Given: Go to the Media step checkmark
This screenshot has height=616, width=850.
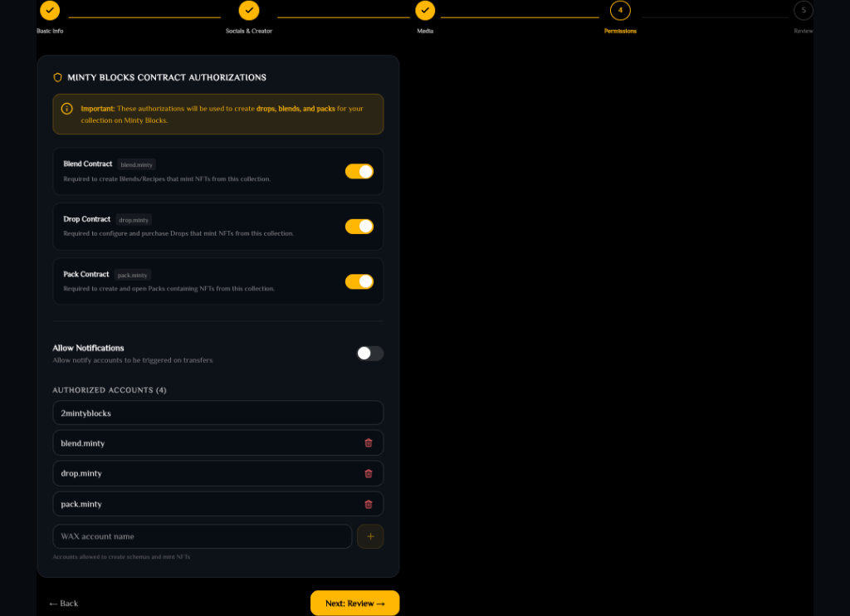Looking at the screenshot, I should pyautogui.click(x=425, y=10).
